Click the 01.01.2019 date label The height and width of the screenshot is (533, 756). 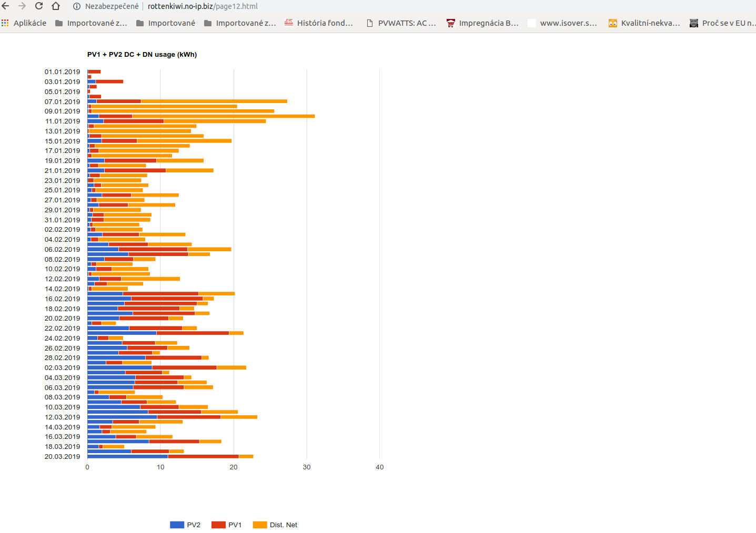[63, 72]
